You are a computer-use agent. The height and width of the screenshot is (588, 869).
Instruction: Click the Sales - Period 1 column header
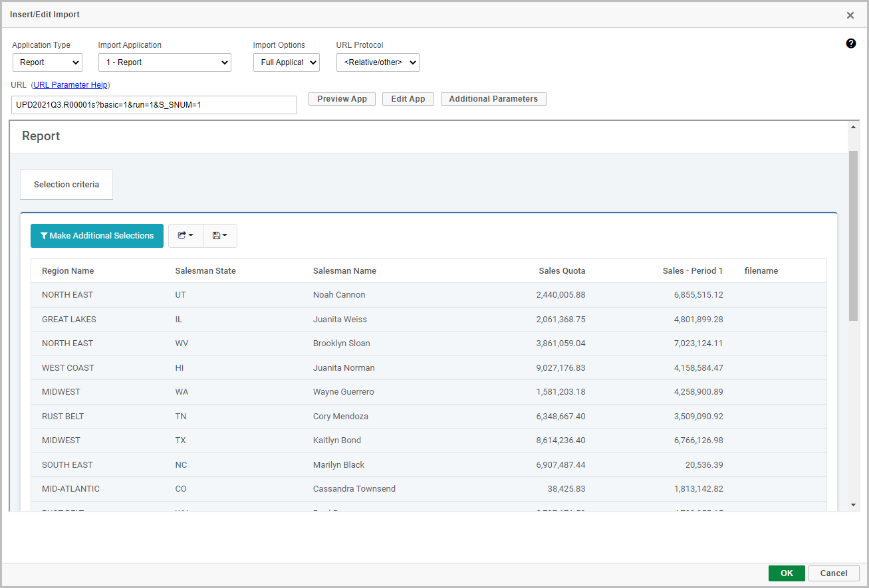click(693, 271)
